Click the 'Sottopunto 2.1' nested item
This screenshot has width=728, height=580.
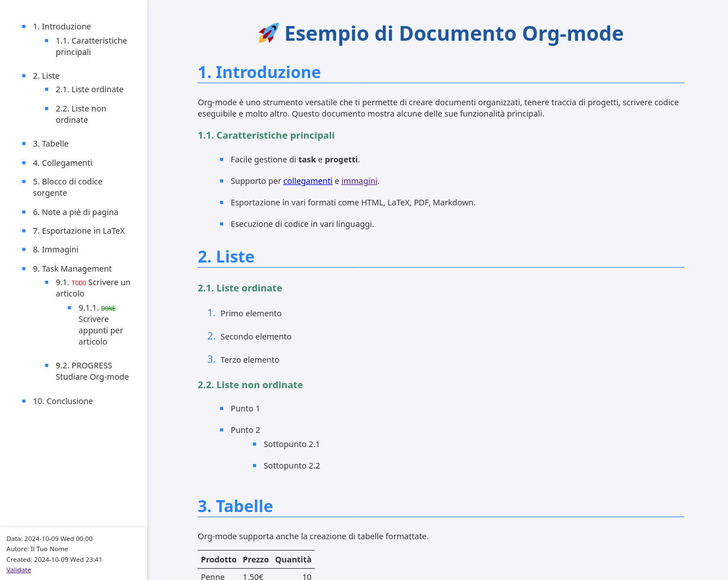tap(292, 444)
